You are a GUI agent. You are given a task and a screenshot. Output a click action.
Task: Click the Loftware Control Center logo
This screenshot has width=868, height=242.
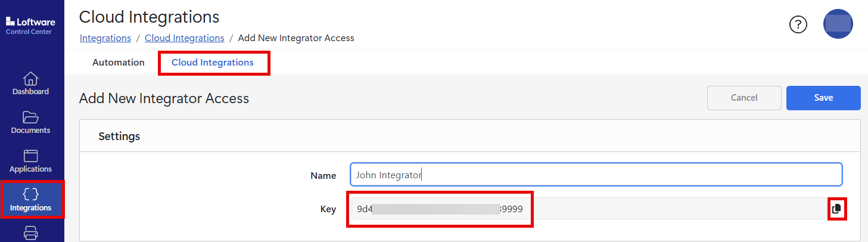[x=30, y=26]
